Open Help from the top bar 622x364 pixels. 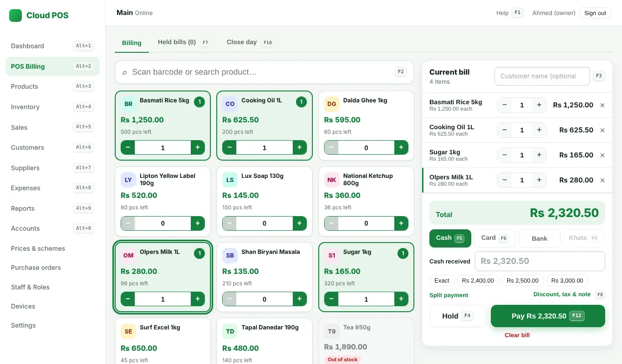(509, 13)
